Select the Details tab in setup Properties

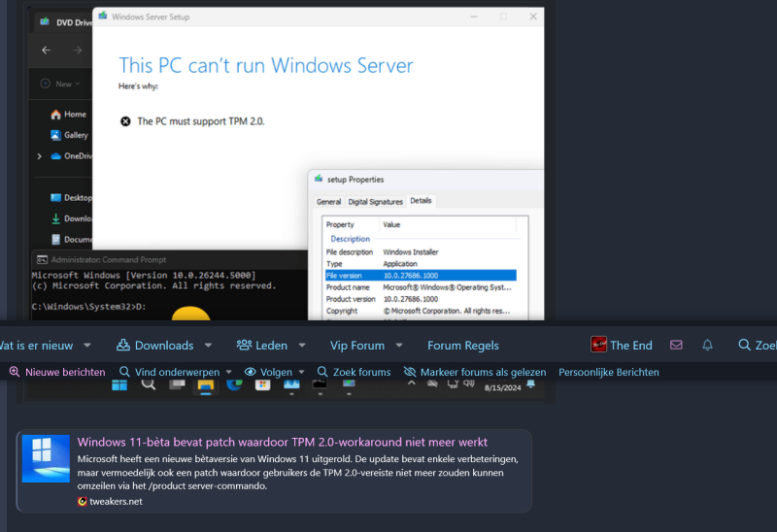tap(421, 201)
